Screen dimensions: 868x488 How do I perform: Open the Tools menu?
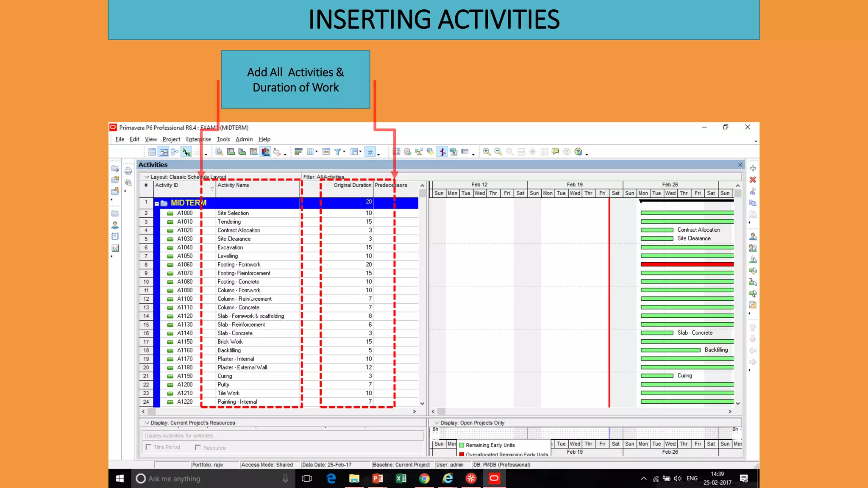click(223, 139)
